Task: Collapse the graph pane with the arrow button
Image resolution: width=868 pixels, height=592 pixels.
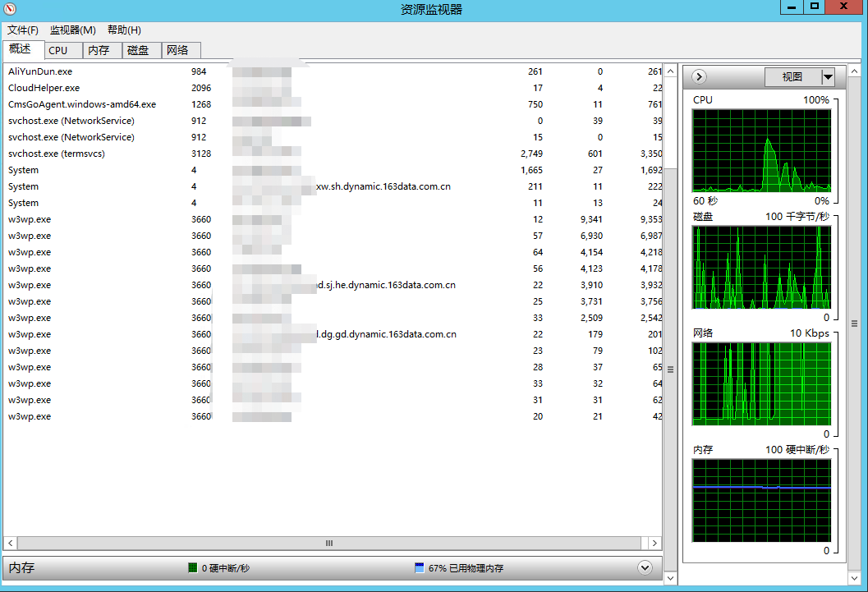Action: point(699,77)
